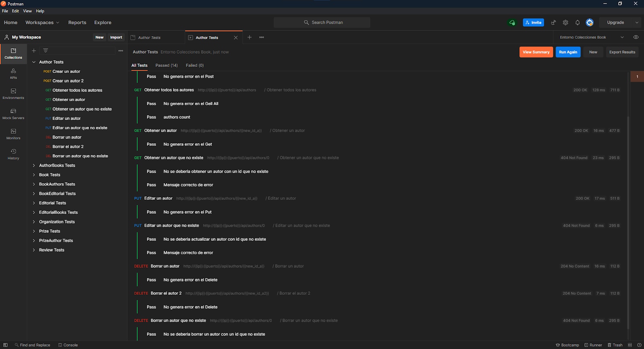Switch to the Failed (0) tab
The width and height of the screenshot is (644, 349).
[195, 65]
